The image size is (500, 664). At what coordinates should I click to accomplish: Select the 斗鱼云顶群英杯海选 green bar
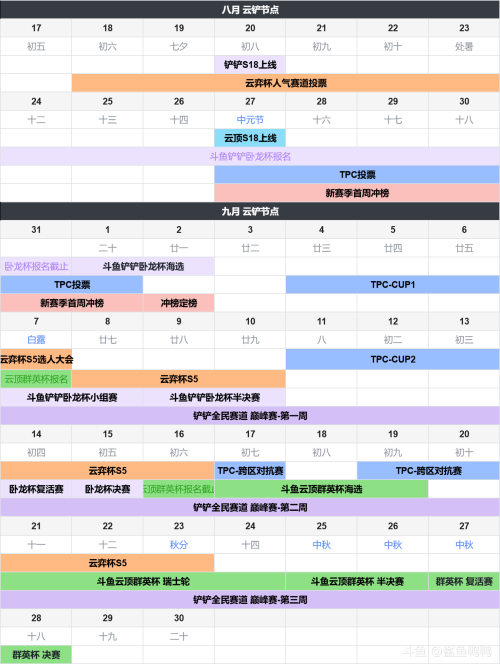pos(321,489)
